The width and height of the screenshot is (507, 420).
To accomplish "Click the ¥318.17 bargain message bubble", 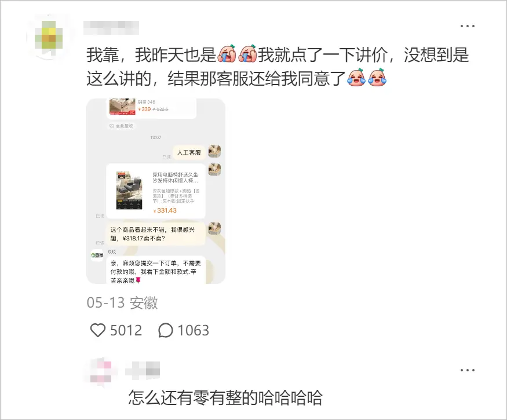I will point(156,234).
